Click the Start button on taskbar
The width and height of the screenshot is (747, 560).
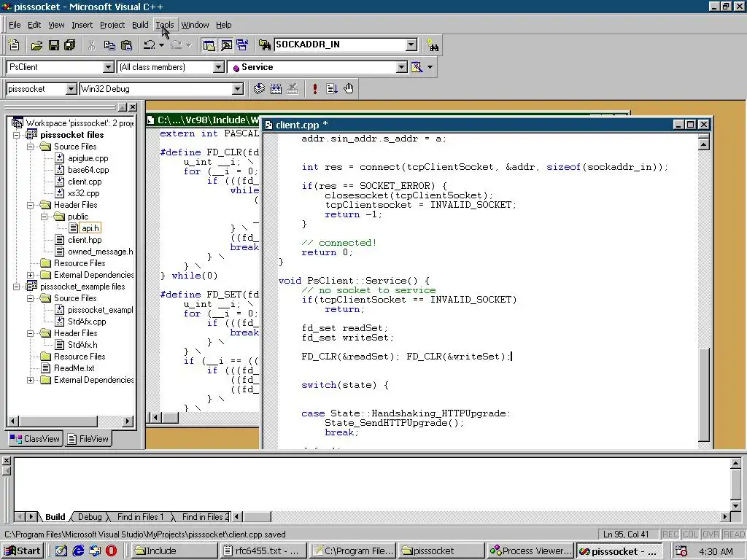pyautogui.click(x=23, y=551)
